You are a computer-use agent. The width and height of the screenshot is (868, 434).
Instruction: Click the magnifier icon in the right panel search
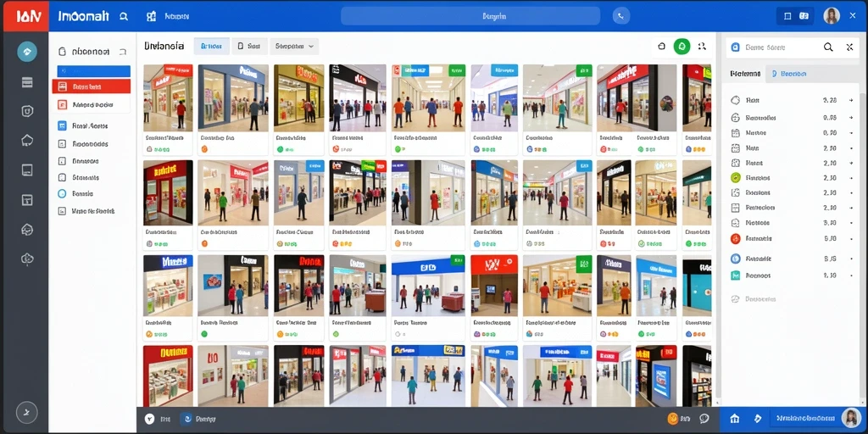[828, 47]
